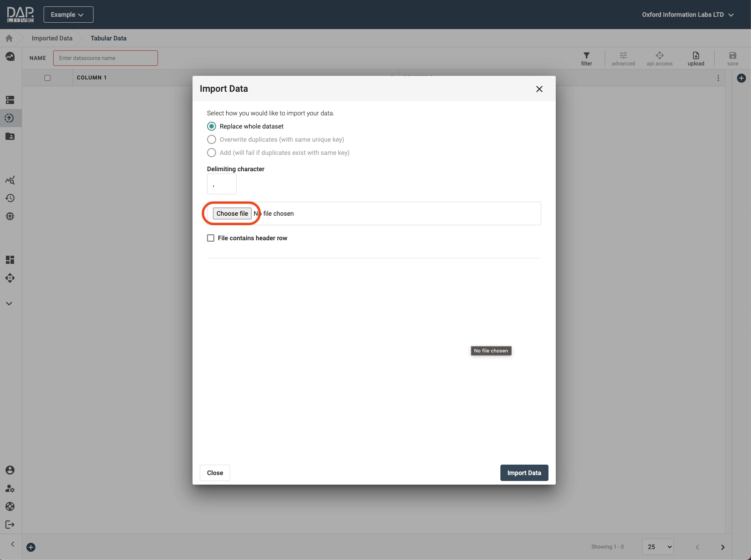Click the save icon
Viewport: 751px width, 560px height.
point(732,58)
